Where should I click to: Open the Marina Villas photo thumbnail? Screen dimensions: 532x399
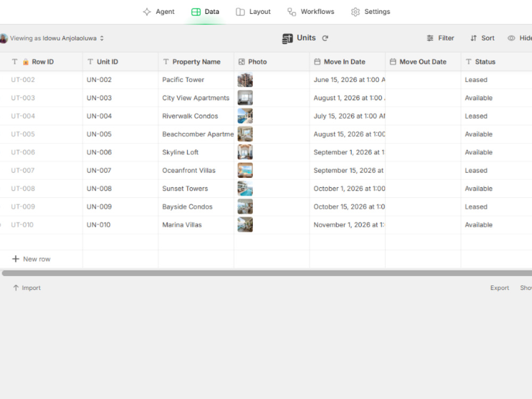[x=245, y=225]
